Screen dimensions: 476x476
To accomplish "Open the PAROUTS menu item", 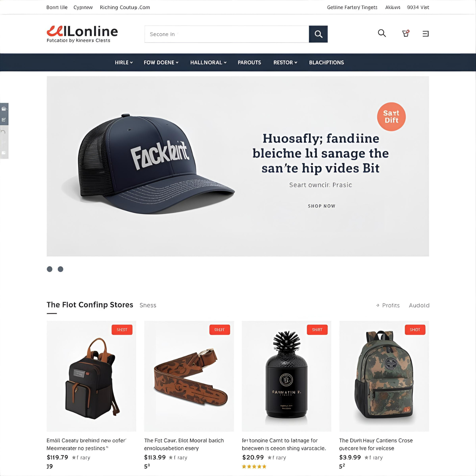I will coord(249,63).
